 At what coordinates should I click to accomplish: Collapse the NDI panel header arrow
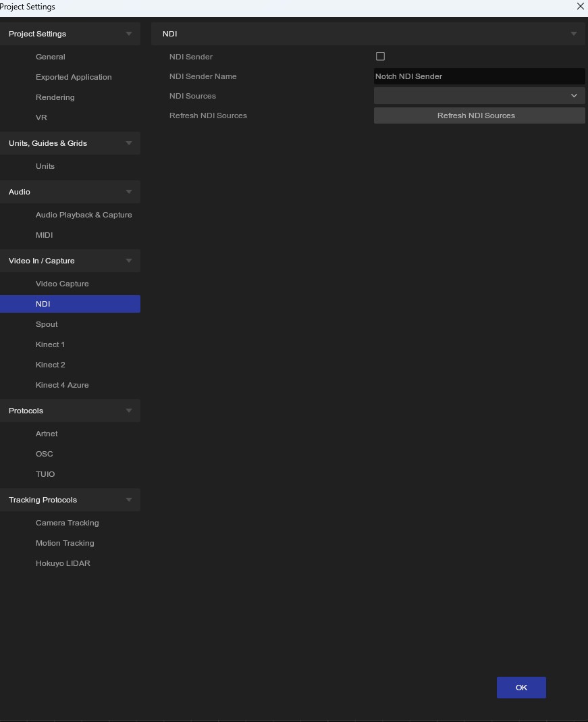point(573,34)
